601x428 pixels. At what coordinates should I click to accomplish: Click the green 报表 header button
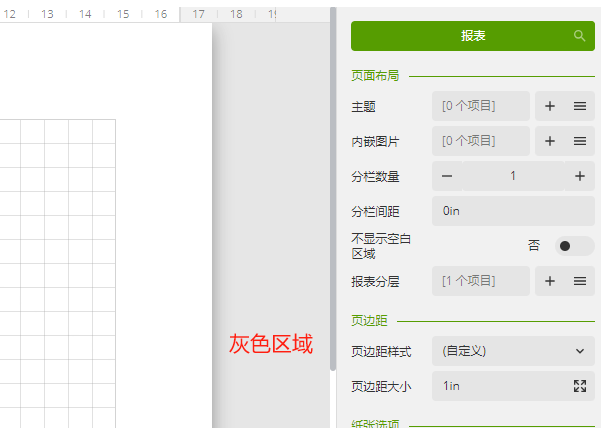(x=472, y=36)
